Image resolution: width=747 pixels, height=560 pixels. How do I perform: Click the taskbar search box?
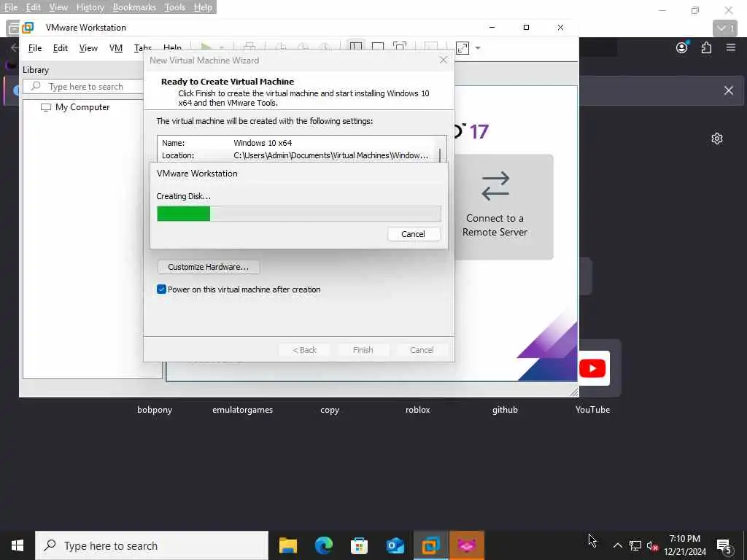pyautogui.click(x=152, y=545)
